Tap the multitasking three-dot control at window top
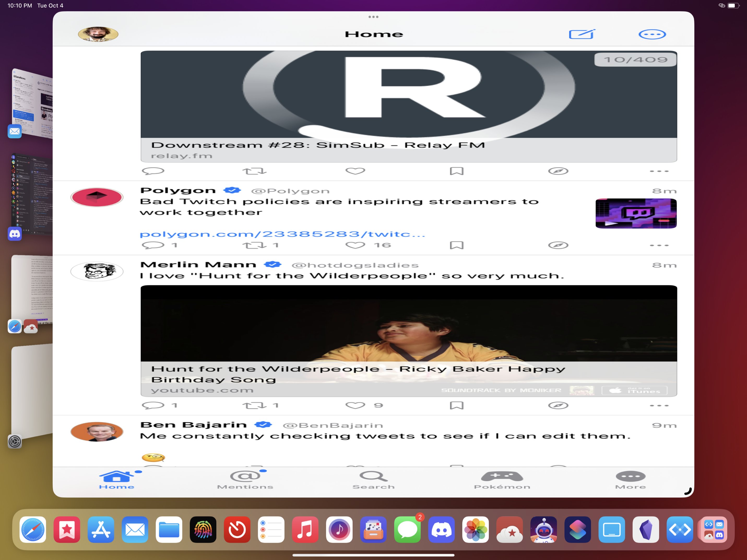The image size is (747, 560). pyautogui.click(x=373, y=16)
